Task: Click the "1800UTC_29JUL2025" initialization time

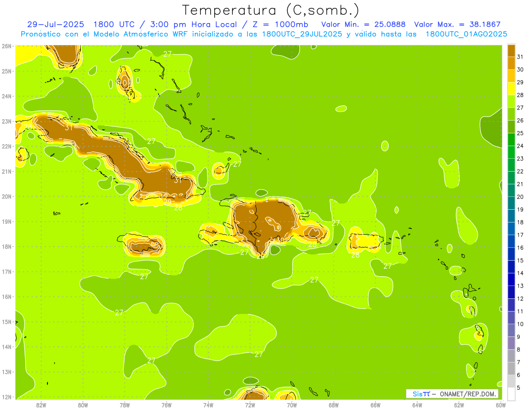Action: pyautogui.click(x=302, y=34)
